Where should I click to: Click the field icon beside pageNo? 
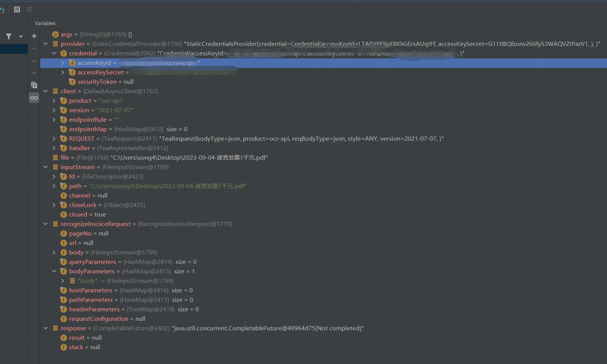[x=64, y=234]
